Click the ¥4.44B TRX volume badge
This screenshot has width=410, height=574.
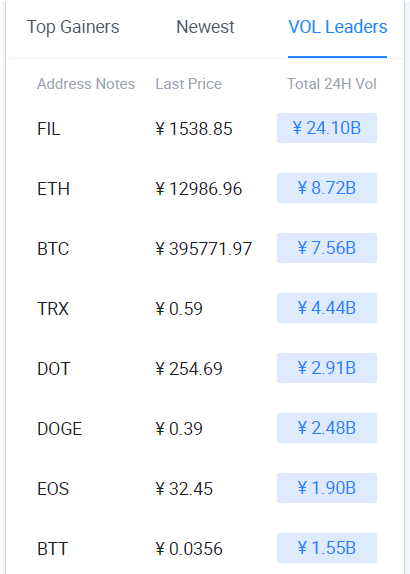327,308
